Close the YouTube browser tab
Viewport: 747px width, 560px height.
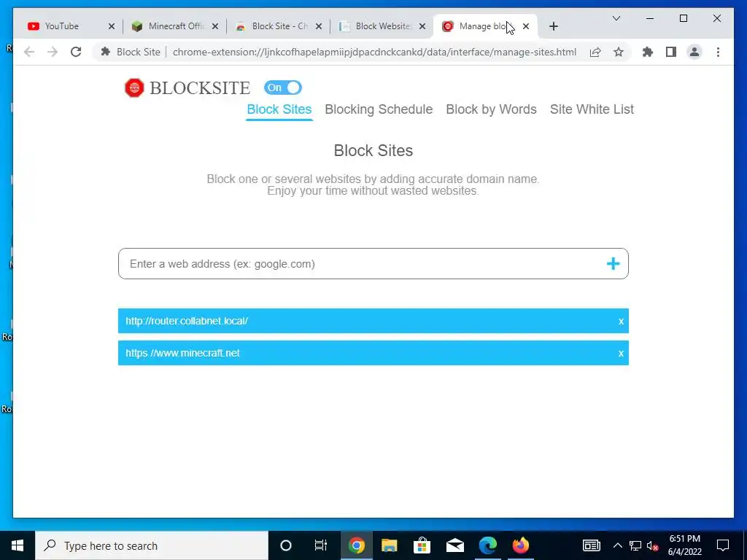[x=112, y=26]
